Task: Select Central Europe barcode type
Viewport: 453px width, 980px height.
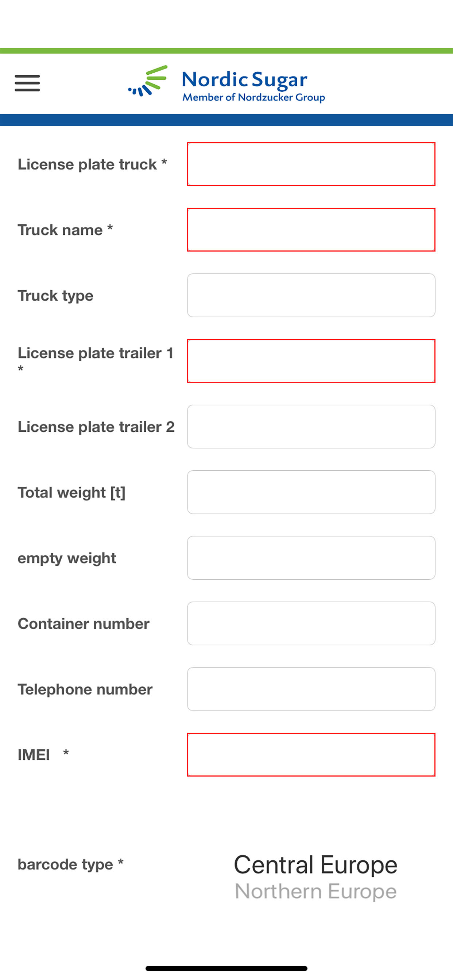Action: coord(315,864)
